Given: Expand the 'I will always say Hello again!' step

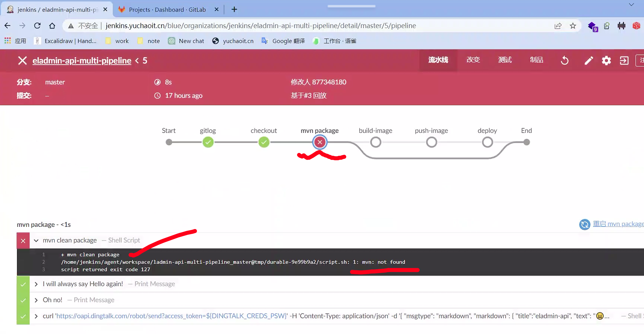Looking at the screenshot, I should 36,284.
